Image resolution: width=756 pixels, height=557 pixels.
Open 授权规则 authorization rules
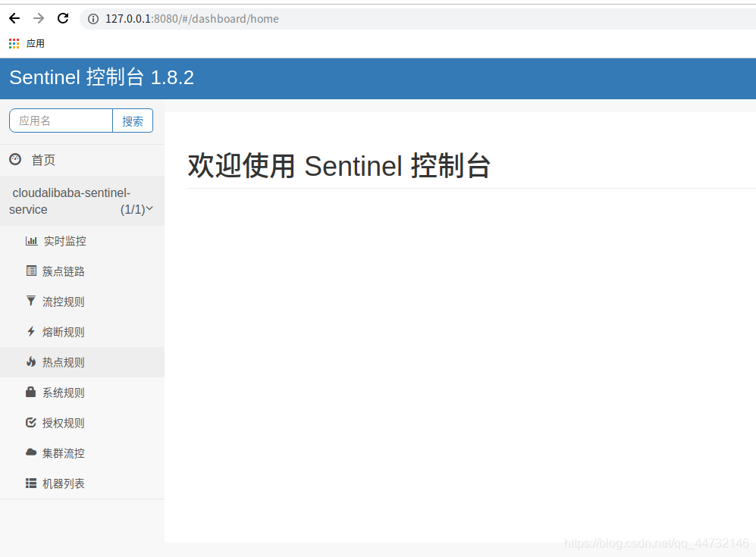coord(63,422)
